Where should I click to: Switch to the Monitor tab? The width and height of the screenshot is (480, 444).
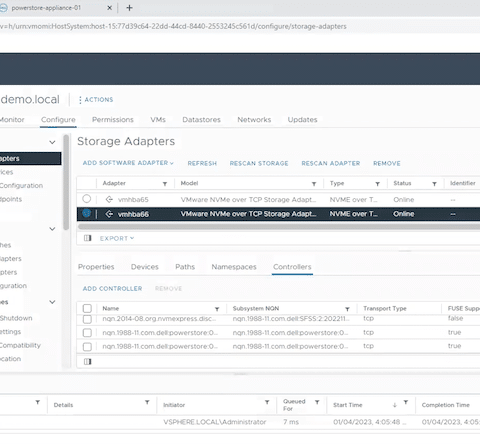12,120
